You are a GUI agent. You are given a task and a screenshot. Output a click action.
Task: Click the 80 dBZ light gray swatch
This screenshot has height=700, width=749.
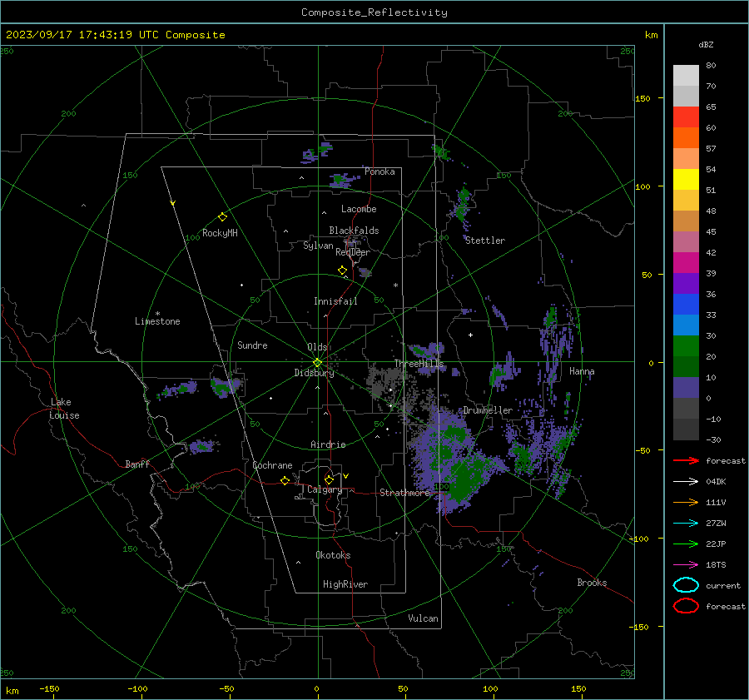[686, 75]
